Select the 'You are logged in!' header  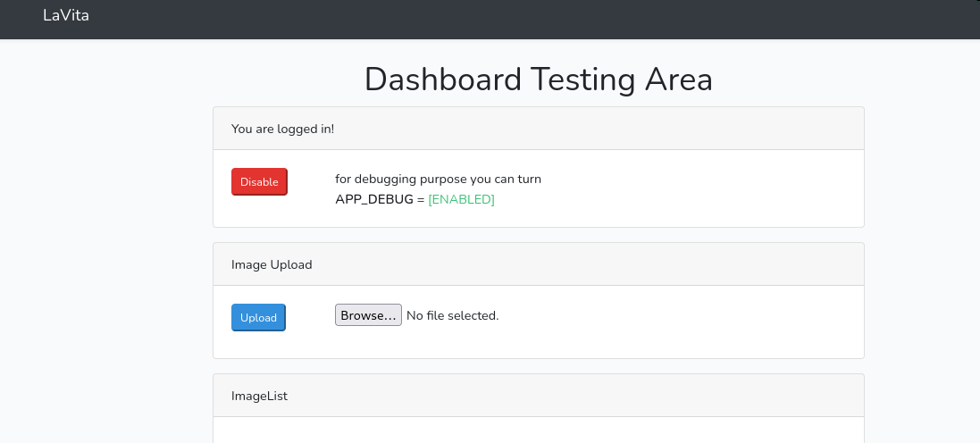(x=282, y=129)
